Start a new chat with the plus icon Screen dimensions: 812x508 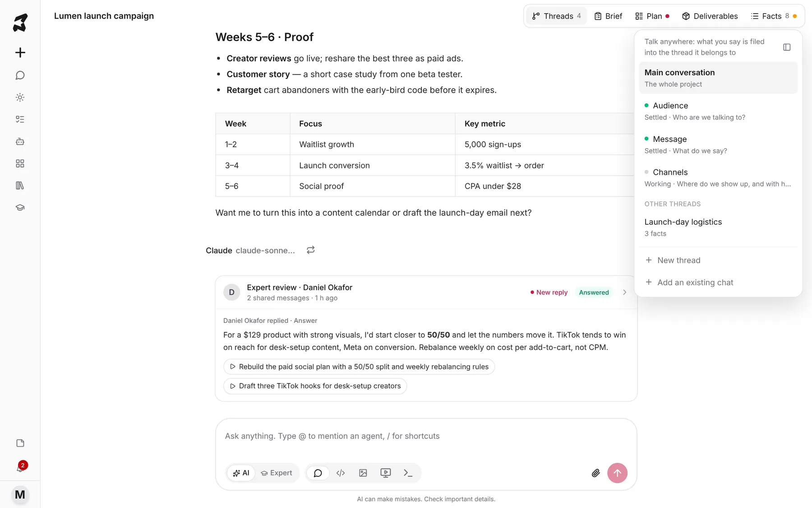pos(20,53)
